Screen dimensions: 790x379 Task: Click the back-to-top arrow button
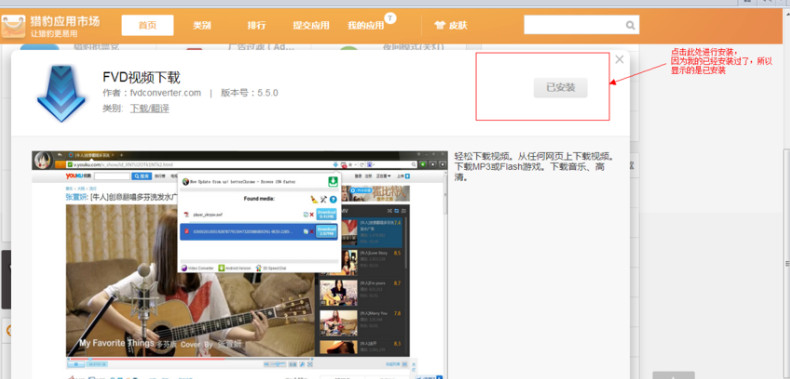click(x=674, y=375)
